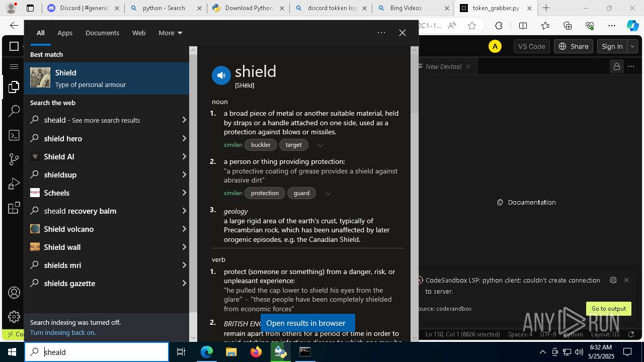Add page to favorites star icon

[472, 26]
